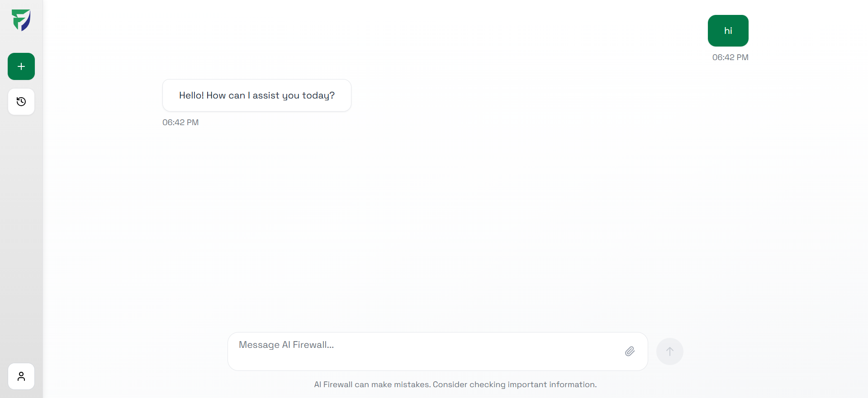Click the AI Firewall shield logo
The width and height of the screenshot is (868, 398).
tap(21, 20)
